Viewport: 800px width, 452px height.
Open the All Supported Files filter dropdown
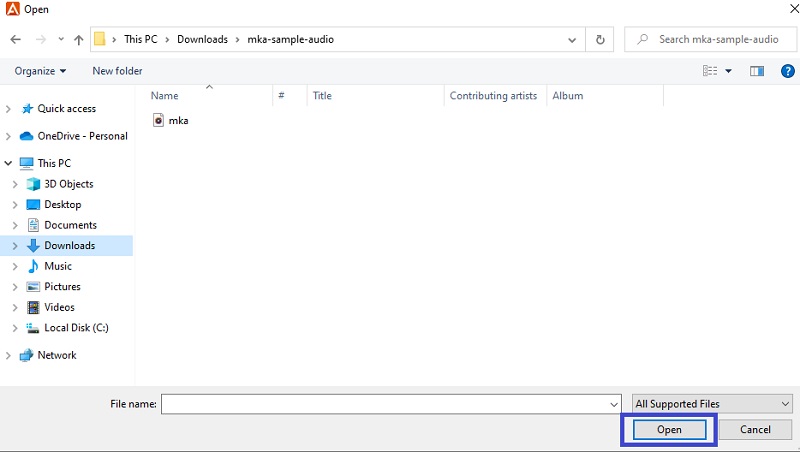pyautogui.click(x=712, y=404)
